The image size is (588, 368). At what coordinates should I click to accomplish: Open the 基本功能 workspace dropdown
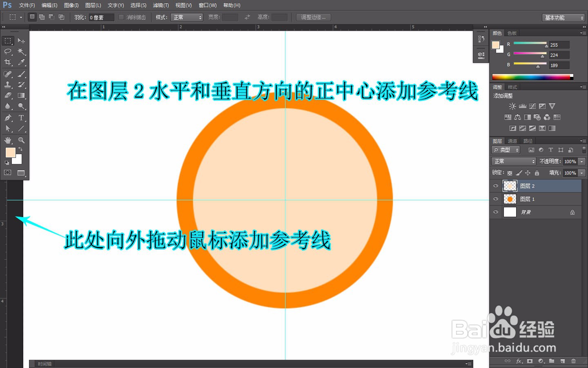pos(563,18)
